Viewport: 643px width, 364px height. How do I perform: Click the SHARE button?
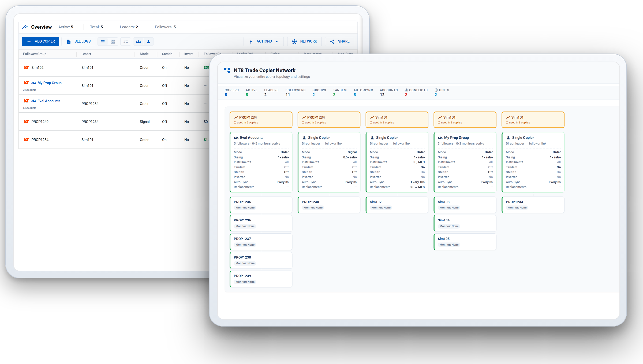(340, 41)
